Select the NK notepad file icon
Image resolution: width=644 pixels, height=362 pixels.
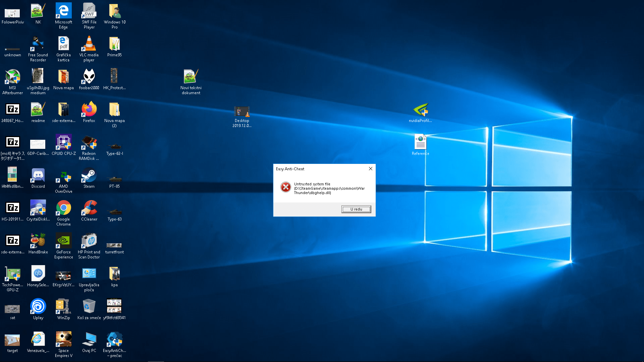38,13
